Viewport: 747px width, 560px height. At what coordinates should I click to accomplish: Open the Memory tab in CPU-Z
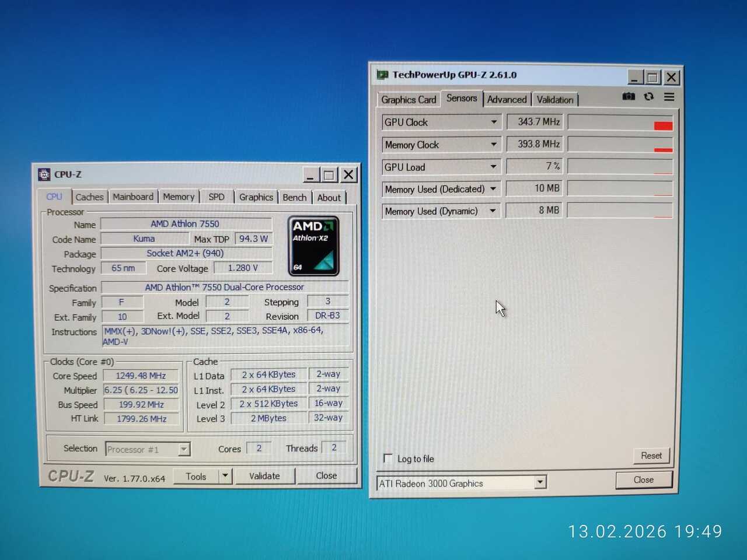pyautogui.click(x=179, y=197)
